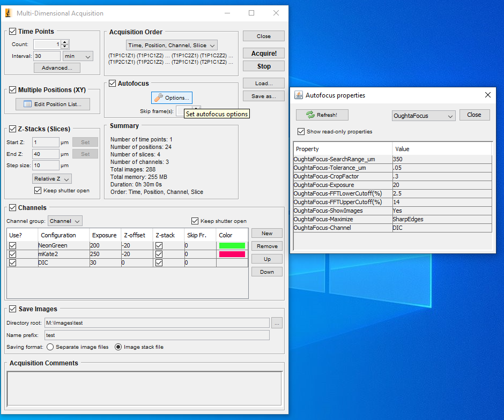Screen dimensions: 504x420
Task: Uncheck Show read-only properties
Action: click(x=301, y=131)
